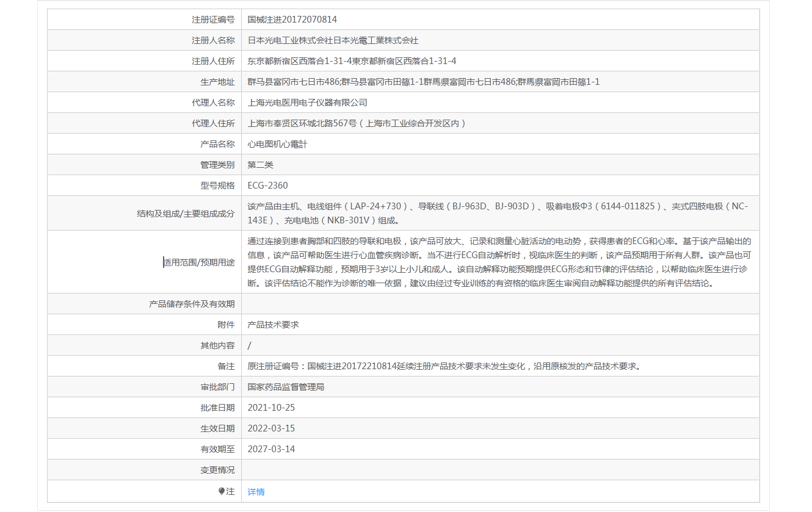Screen dimensions: 812x512
Task: Select effective date 2022-03-15
Action: point(271,428)
